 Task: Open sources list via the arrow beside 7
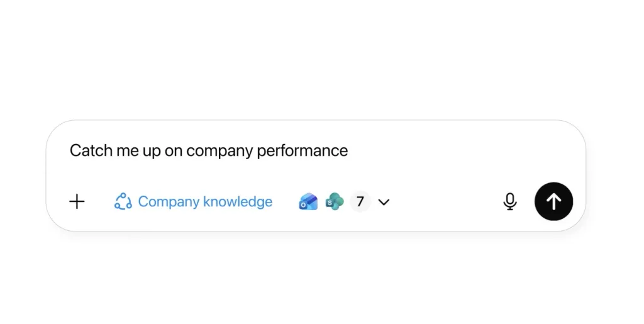(x=384, y=202)
